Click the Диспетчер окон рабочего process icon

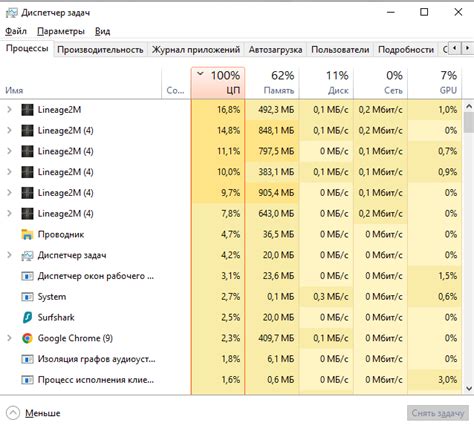[x=27, y=276]
